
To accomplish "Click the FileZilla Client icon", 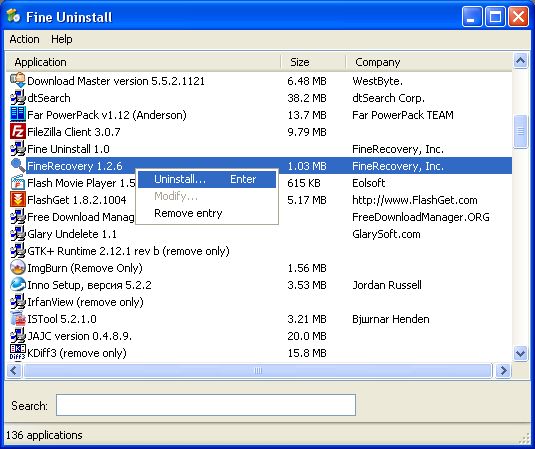I will point(18,132).
